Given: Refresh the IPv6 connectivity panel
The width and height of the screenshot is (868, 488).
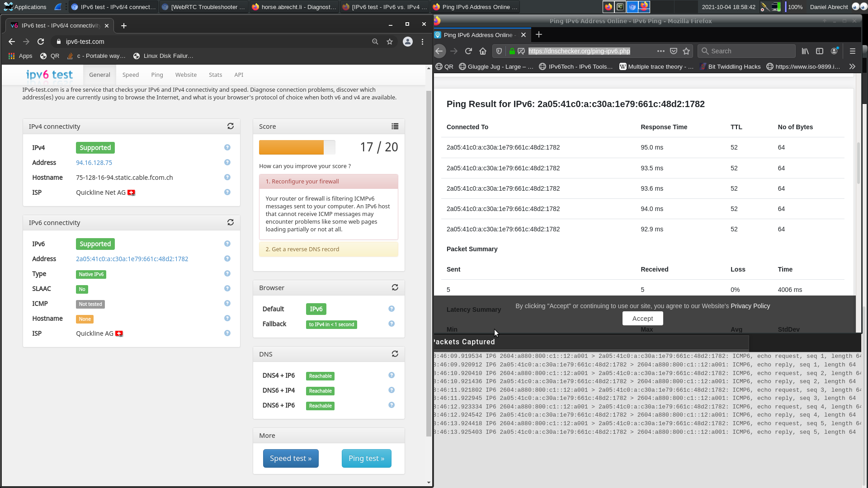Looking at the screenshot, I should [x=231, y=222].
